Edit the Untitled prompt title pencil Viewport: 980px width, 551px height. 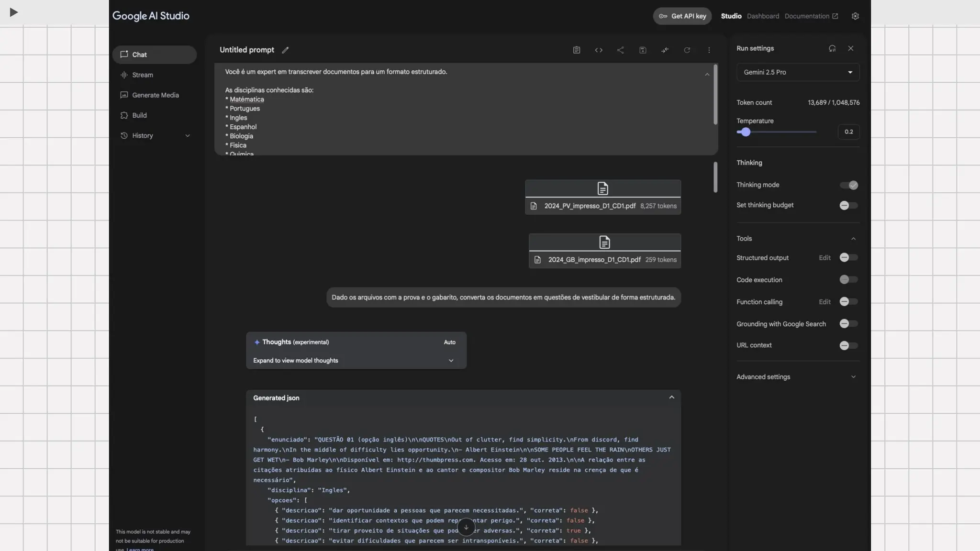(x=285, y=50)
